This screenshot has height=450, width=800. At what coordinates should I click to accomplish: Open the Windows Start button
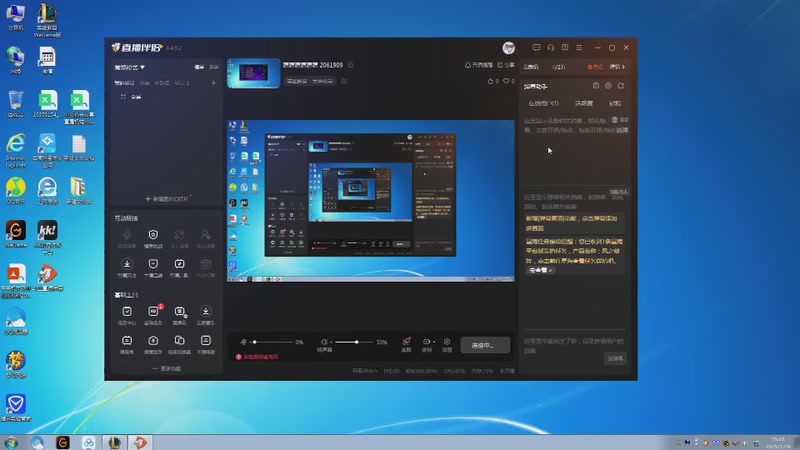[11, 442]
